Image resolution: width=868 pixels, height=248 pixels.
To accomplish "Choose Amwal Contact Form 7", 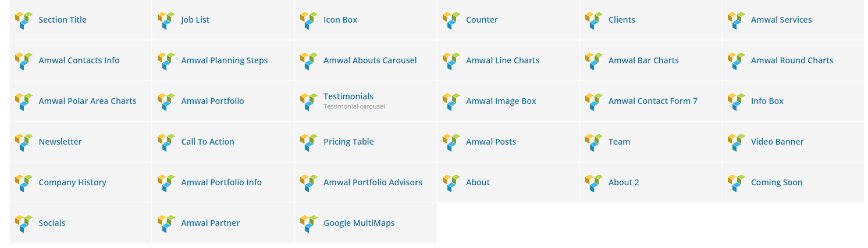I will (x=650, y=101).
